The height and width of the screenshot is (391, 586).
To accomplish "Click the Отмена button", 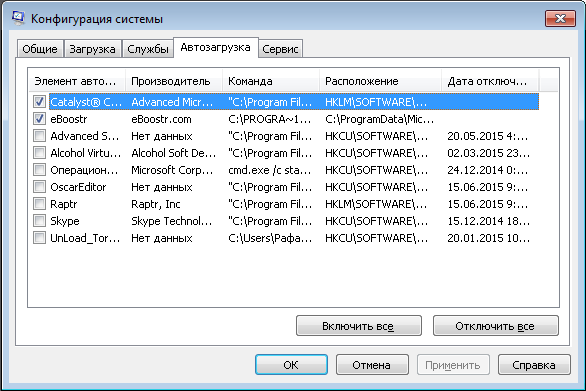I will click(372, 365).
